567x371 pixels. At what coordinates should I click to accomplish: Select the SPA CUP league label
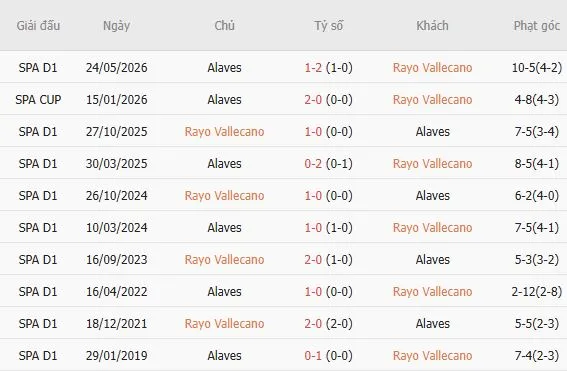pyautogui.click(x=38, y=99)
